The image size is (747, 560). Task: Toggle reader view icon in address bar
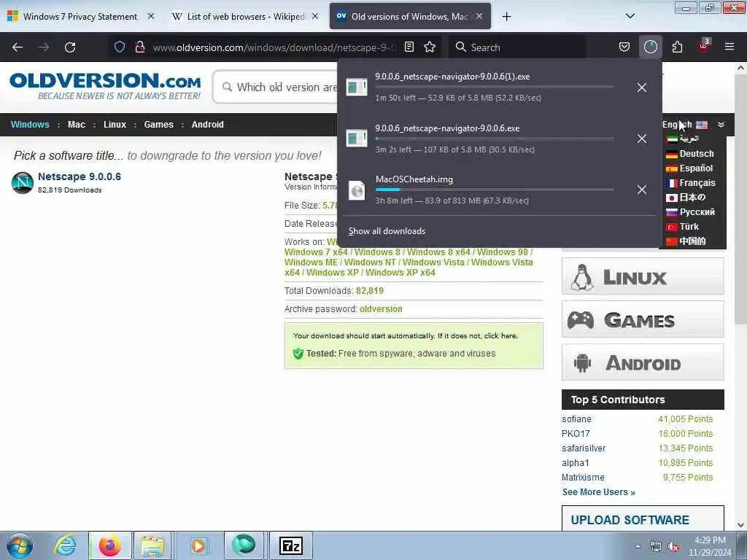409,47
